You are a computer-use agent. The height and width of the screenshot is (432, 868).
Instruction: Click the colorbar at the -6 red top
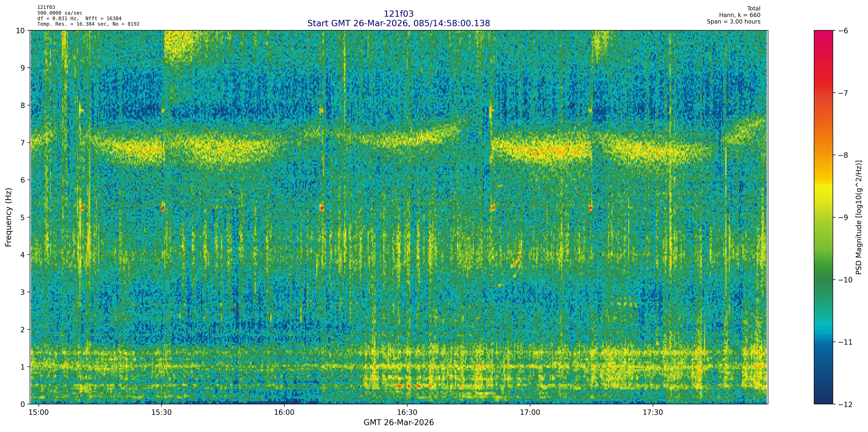(823, 33)
